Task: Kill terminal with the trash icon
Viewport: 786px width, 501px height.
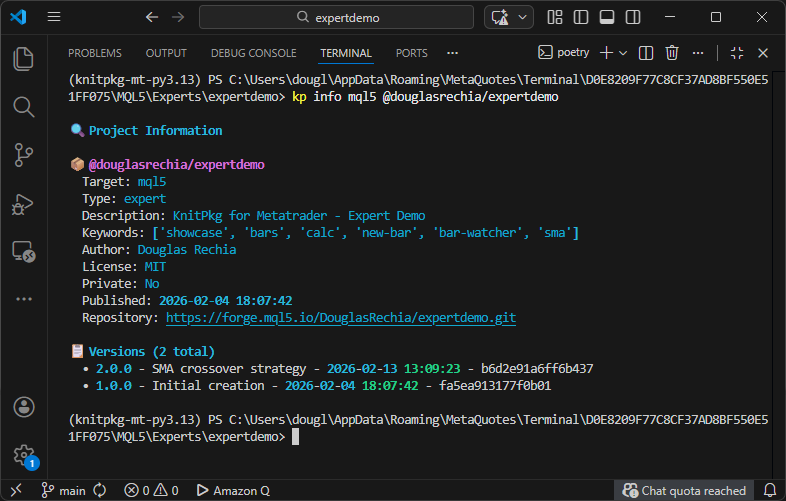Action: point(672,53)
